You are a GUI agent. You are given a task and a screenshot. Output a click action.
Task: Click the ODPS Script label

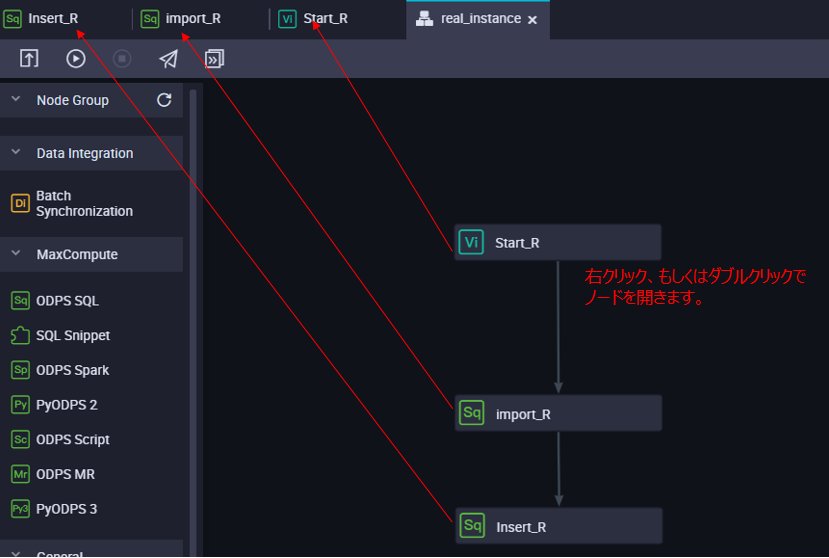coord(72,439)
